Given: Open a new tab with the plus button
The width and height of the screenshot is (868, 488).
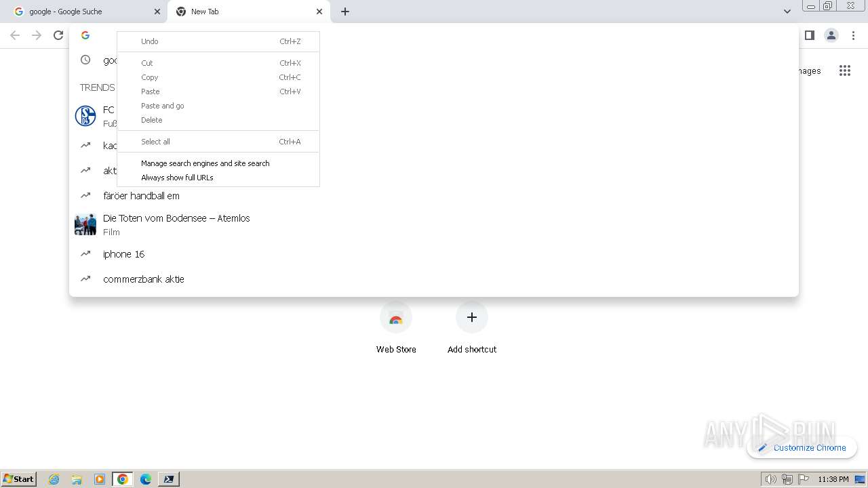Looking at the screenshot, I should [x=345, y=12].
